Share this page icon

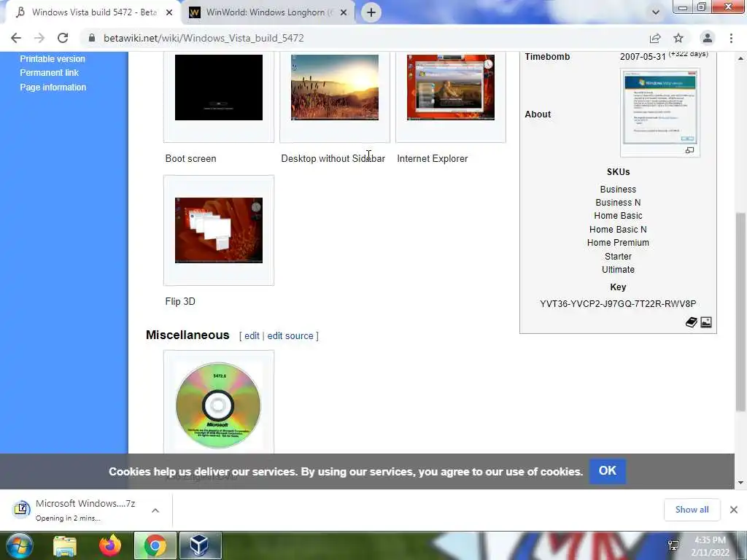coord(655,38)
